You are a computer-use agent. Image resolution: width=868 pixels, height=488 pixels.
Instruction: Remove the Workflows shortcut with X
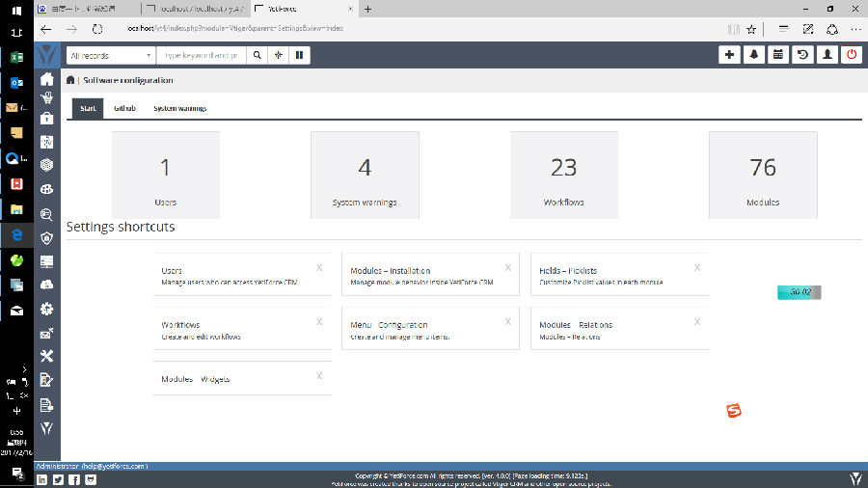click(319, 322)
